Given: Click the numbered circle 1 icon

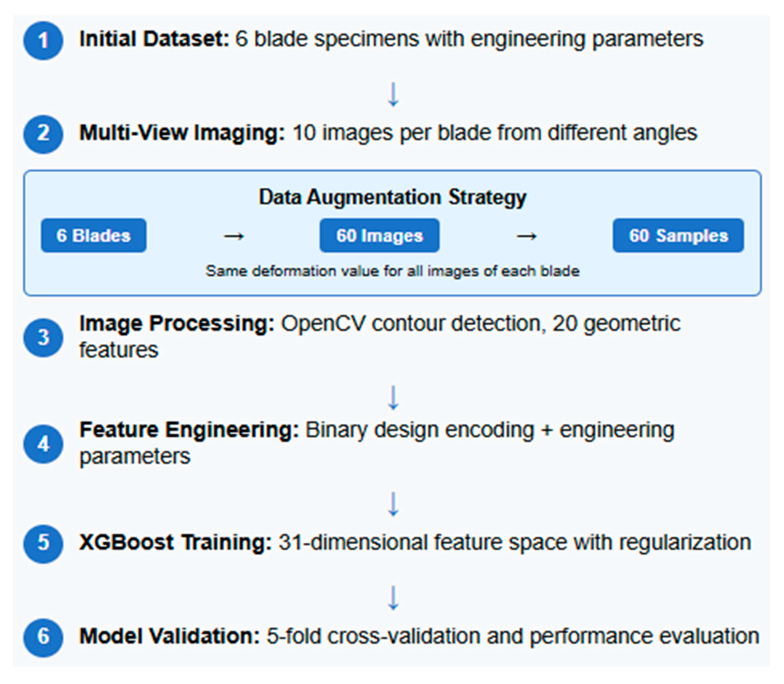Looking at the screenshot, I should pyautogui.click(x=43, y=40).
